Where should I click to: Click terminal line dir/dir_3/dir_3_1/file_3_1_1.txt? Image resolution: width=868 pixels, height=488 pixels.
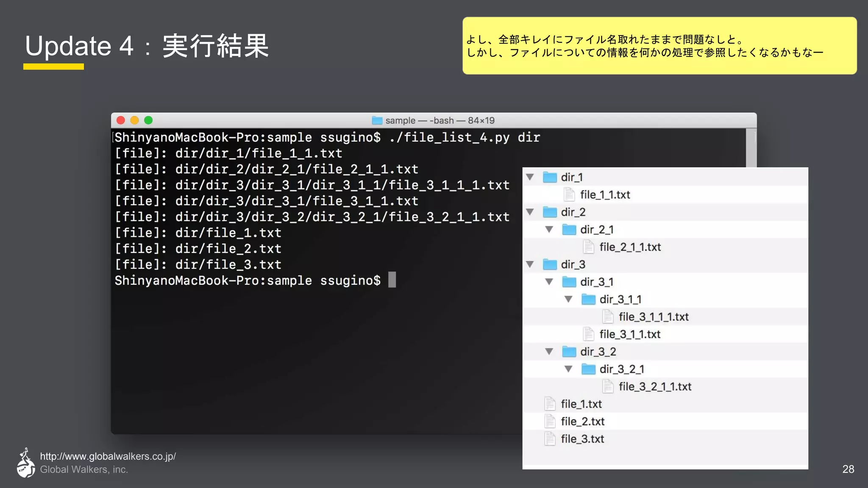[x=267, y=201]
